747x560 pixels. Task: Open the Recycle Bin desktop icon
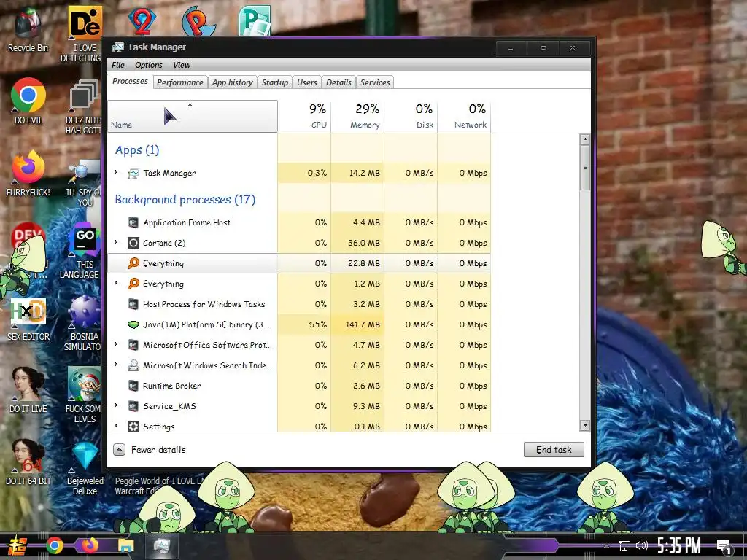click(x=28, y=29)
